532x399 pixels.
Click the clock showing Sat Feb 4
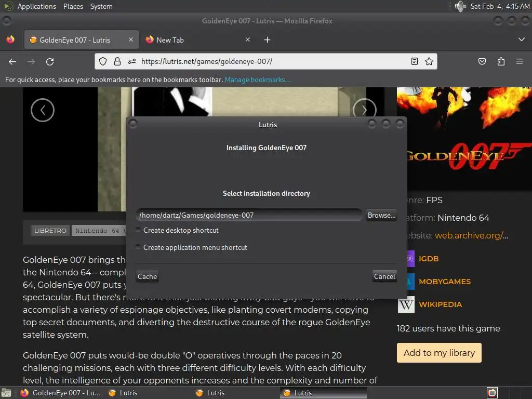pyautogui.click(x=500, y=6)
